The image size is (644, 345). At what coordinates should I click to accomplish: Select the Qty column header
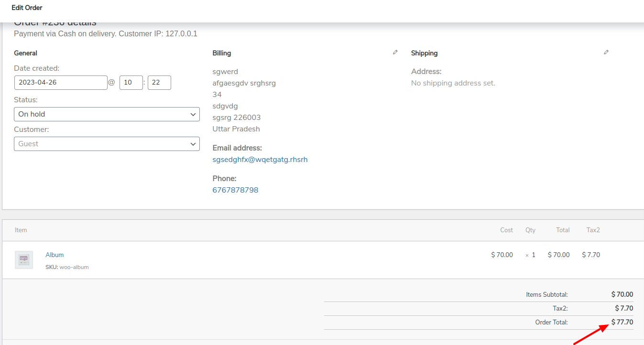530,230
